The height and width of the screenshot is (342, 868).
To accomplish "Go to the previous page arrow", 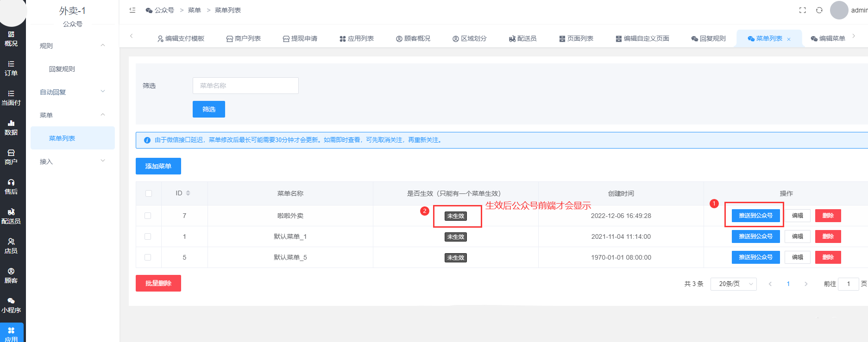I will pos(770,284).
